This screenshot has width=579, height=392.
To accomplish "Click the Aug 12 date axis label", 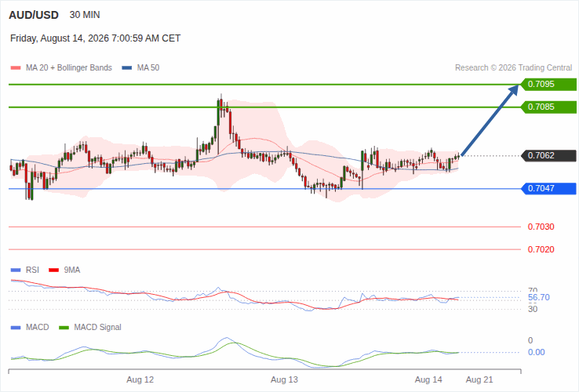I will pos(140,379).
